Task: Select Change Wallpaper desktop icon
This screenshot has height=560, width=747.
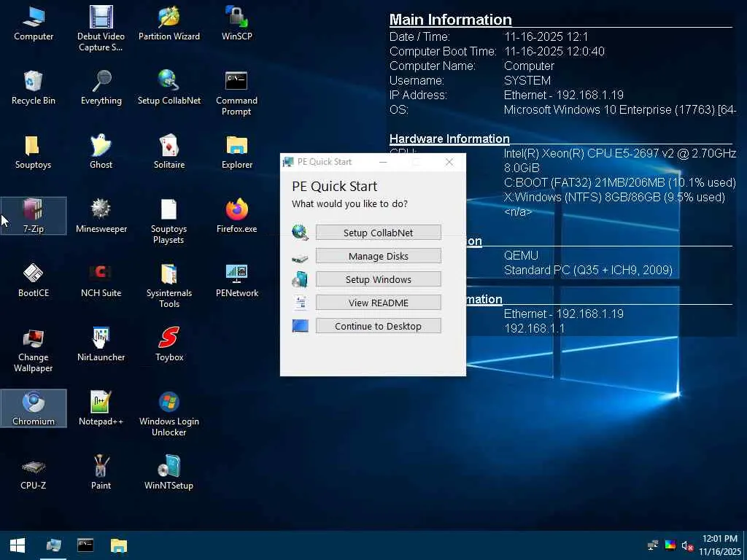Action: point(34,350)
